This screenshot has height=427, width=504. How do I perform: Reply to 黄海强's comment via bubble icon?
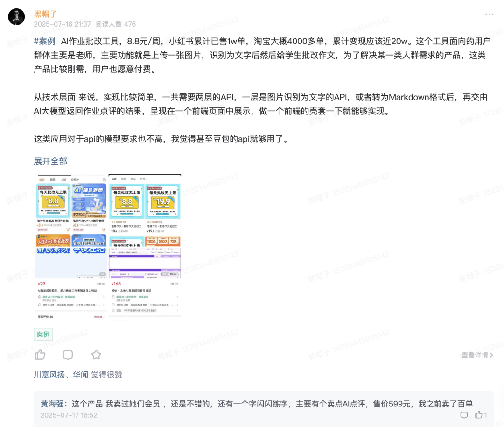click(464, 415)
